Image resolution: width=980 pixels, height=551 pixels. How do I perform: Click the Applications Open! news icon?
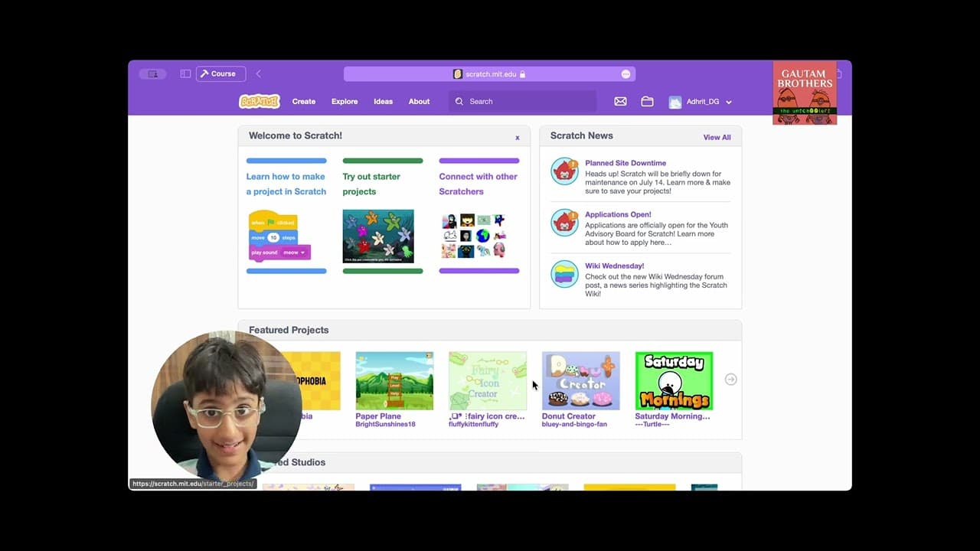(x=565, y=223)
